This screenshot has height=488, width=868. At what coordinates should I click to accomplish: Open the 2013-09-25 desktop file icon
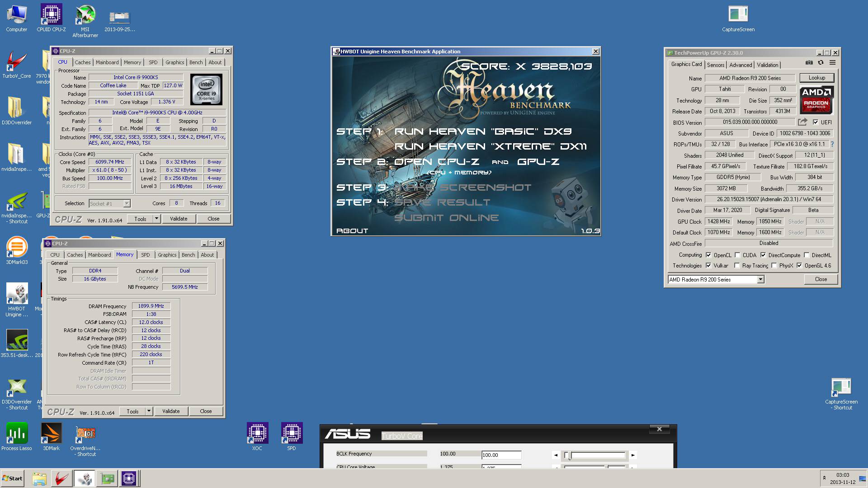pyautogui.click(x=119, y=21)
